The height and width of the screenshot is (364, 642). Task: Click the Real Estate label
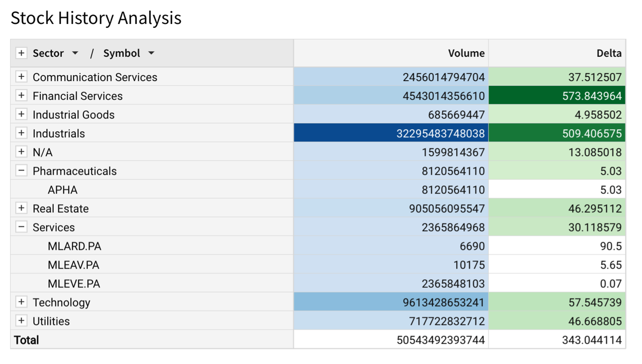61,209
